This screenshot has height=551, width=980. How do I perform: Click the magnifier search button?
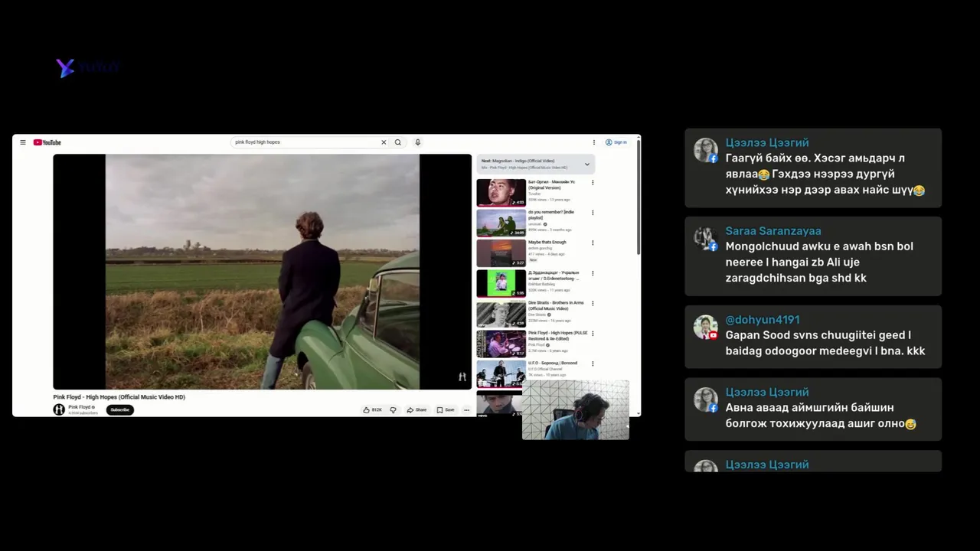397,142
